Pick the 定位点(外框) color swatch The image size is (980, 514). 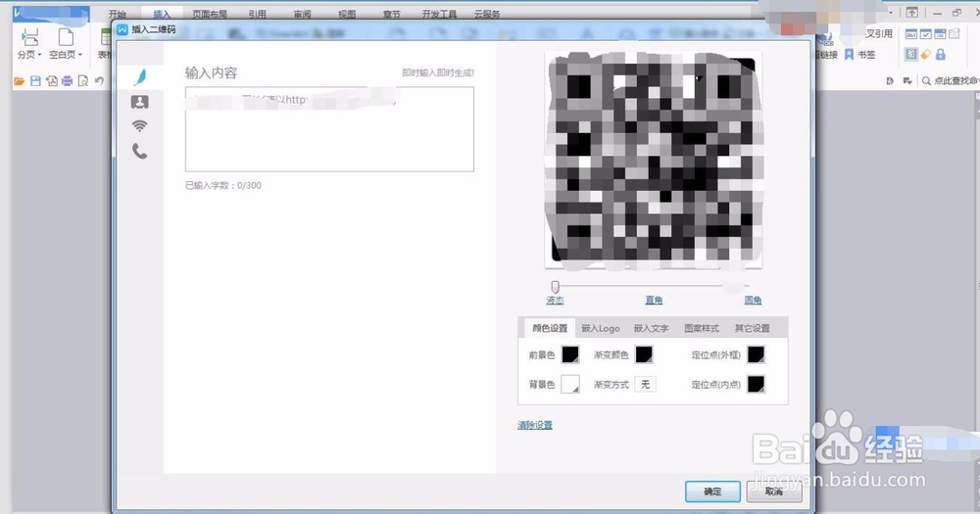tap(757, 354)
